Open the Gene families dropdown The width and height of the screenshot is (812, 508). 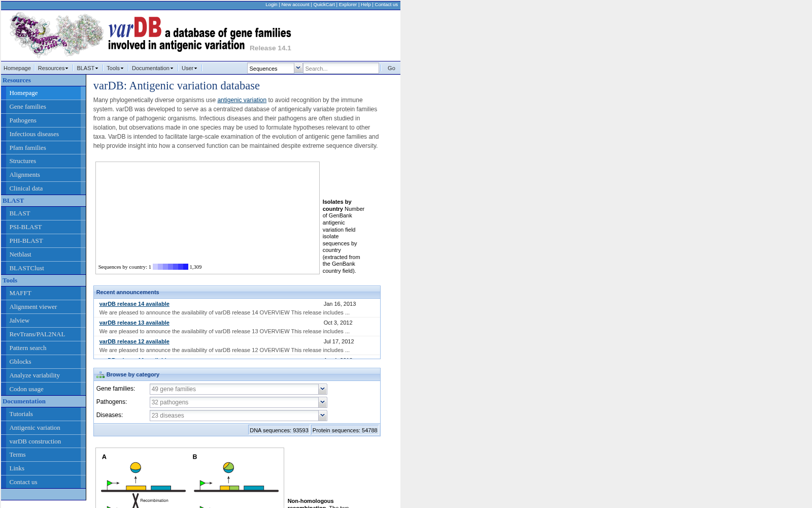tap(322, 389)
